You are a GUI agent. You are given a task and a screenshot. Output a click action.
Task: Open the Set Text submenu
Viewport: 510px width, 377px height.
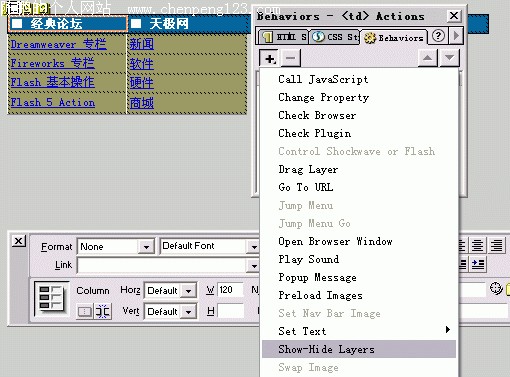point(359,331)
